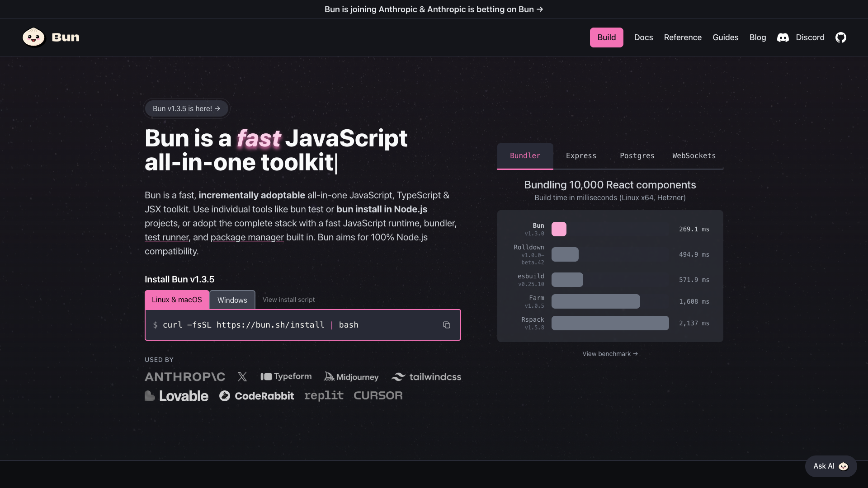Screen dimensions: 868x488
Task: Click the X logo under Used By
Action: pos(242,377)
